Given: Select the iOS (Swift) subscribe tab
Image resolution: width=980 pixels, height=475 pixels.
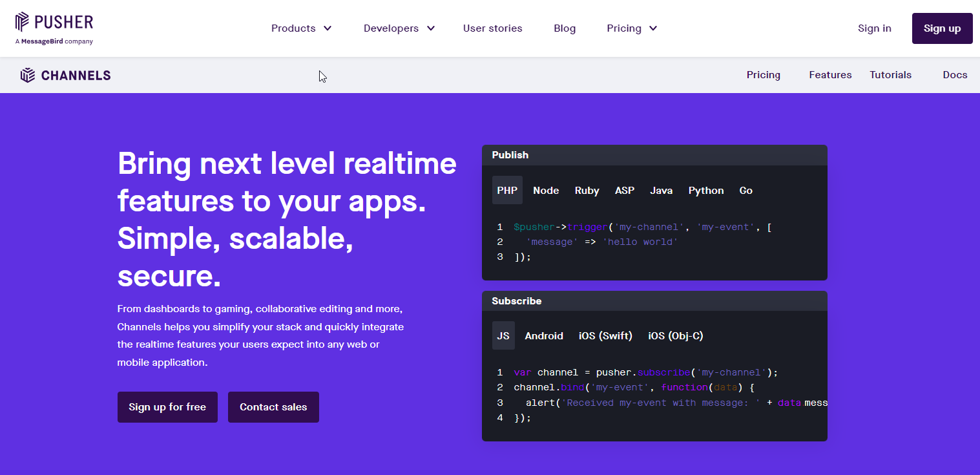Looking at the screenshot, I should [x=605, y=336].
